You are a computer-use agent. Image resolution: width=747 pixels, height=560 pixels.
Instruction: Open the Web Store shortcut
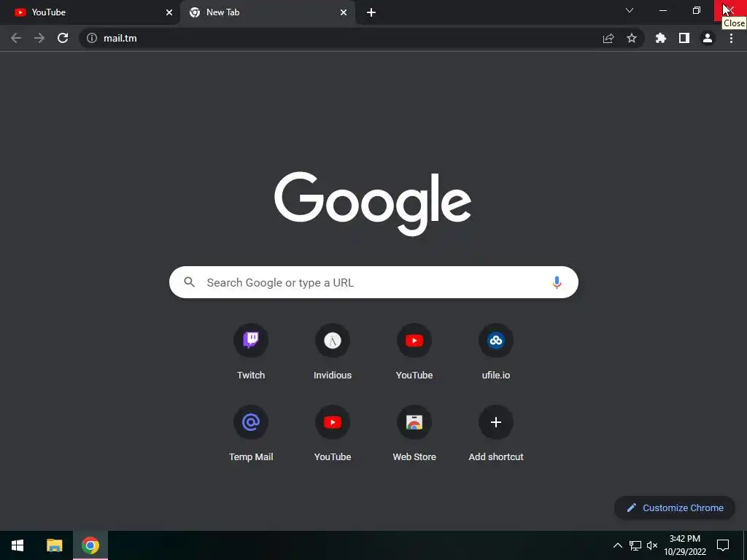tap(414, 422)
